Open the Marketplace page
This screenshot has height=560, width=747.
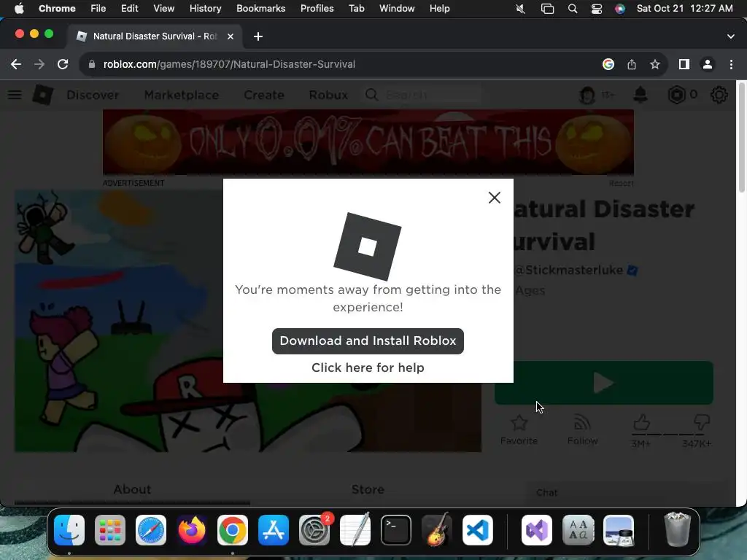(182, 96)
